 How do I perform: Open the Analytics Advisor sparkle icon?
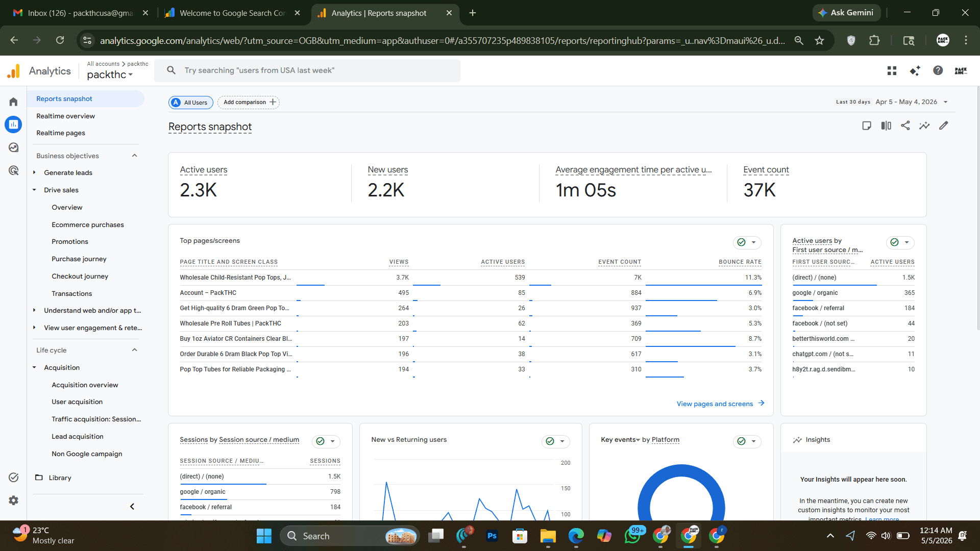pos(915,71)
